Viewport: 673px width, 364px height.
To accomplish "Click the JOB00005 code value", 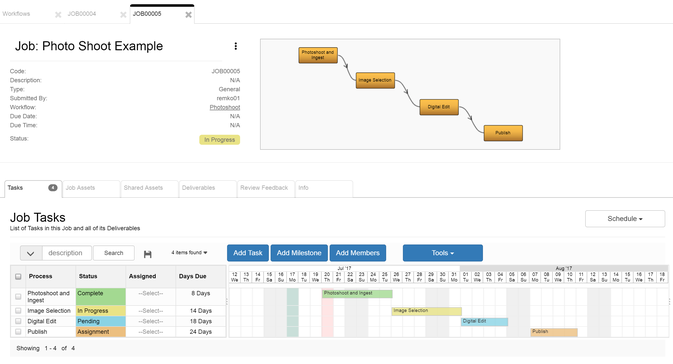I will tap(226, 71).
